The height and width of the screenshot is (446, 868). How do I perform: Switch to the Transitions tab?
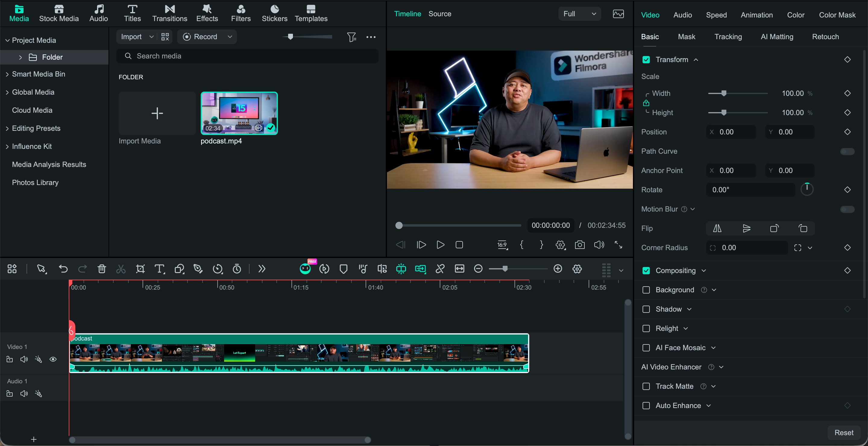[169, 14]
